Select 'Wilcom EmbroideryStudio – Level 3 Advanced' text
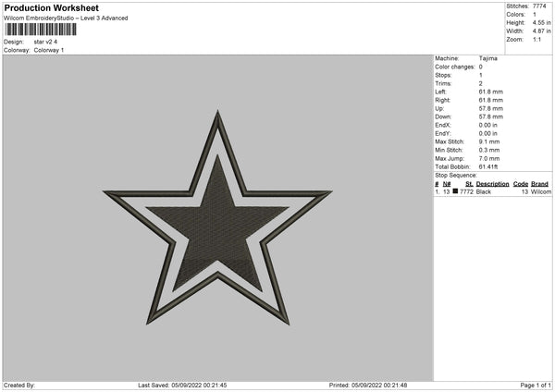The width and height of the screenshot is (555, 392). pos(66,18)
